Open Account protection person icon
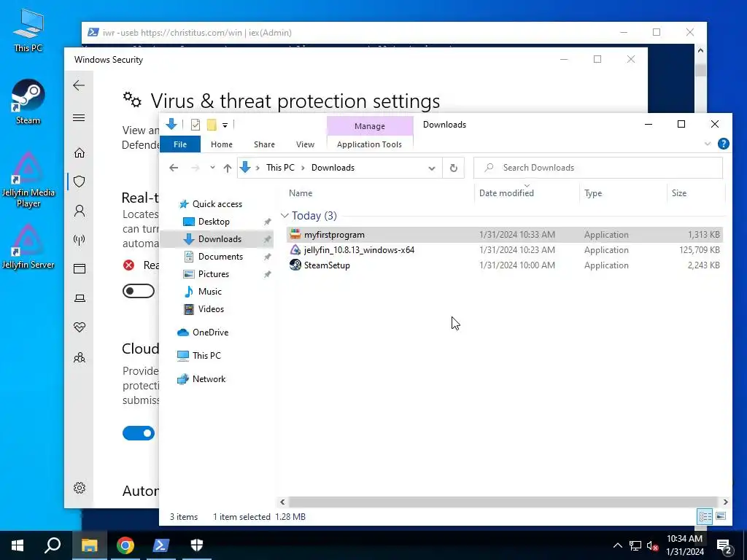This screenshot has height=560, width=747. [80, 211]
